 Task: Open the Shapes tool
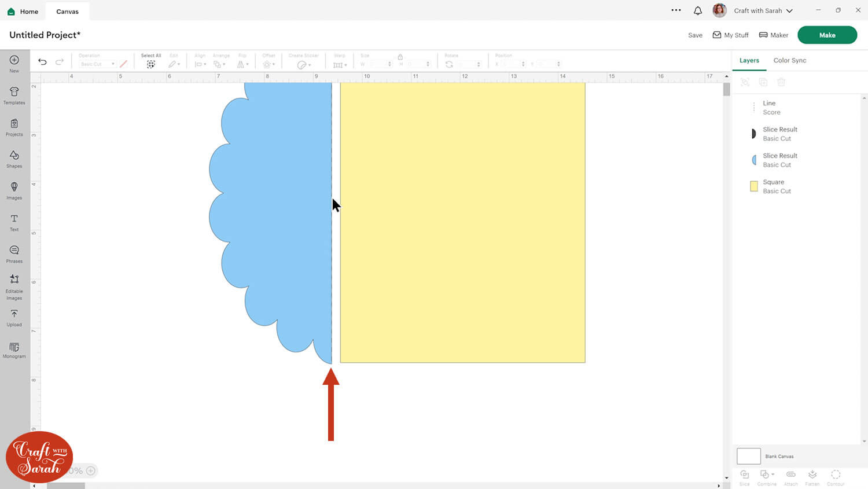[14, 159]
